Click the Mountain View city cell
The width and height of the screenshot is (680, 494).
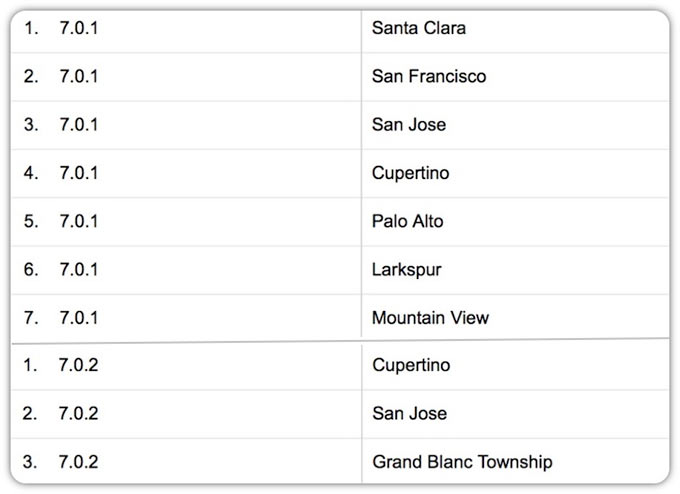coord(430,318)
